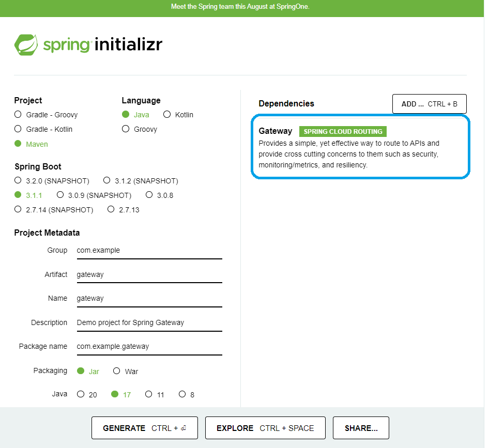The width and height of the screenshot is (489, 448).
Task: Click the SHARE... button
Action: (361, 428)
